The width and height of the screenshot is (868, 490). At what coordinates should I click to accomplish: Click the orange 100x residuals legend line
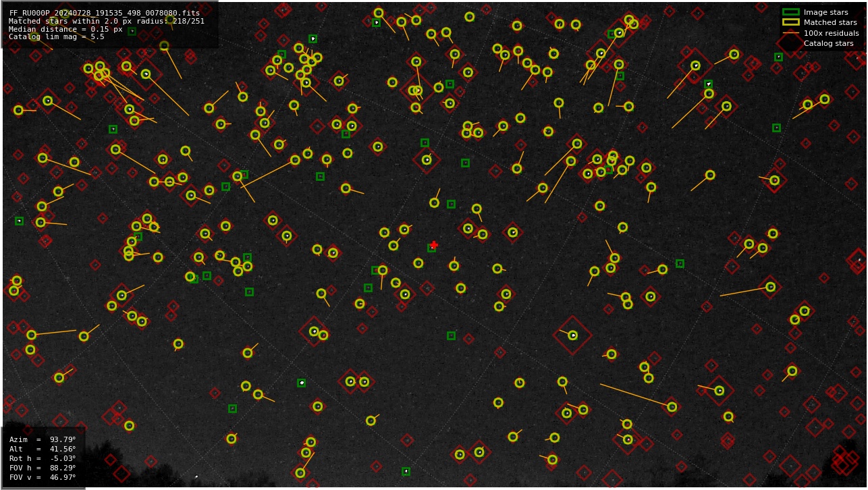(790, 33)
